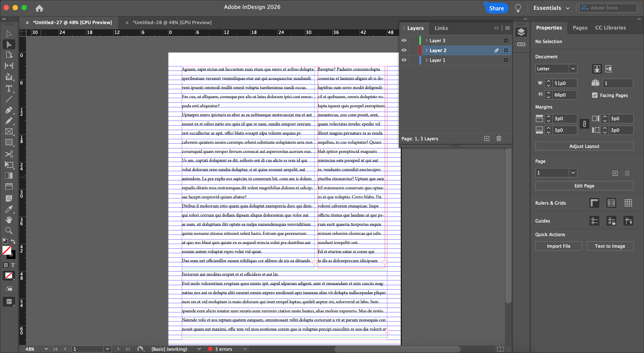Click the Adjust Layout button
644x353 pixels.
pos(584,146)
